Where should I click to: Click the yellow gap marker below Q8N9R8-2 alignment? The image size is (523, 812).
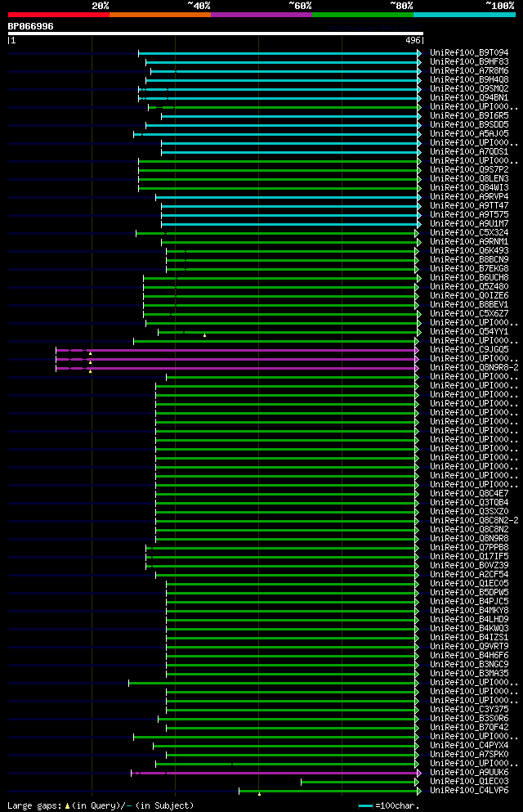point(91,371)
